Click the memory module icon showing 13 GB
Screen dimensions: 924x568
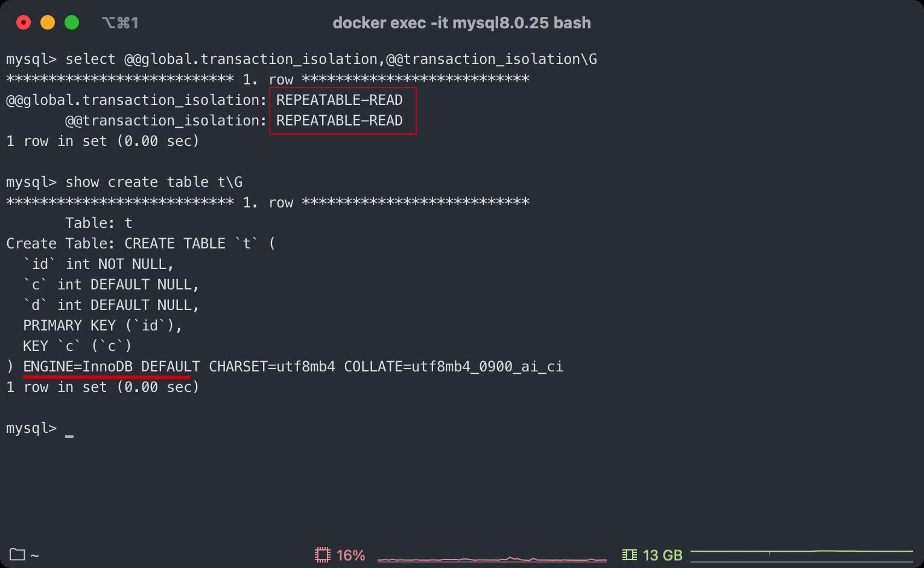click(630, 554)
